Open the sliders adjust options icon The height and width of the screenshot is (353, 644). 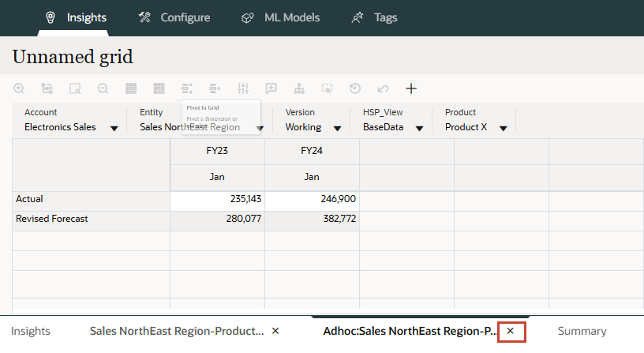pyautogui.click(x=243, y=88)
